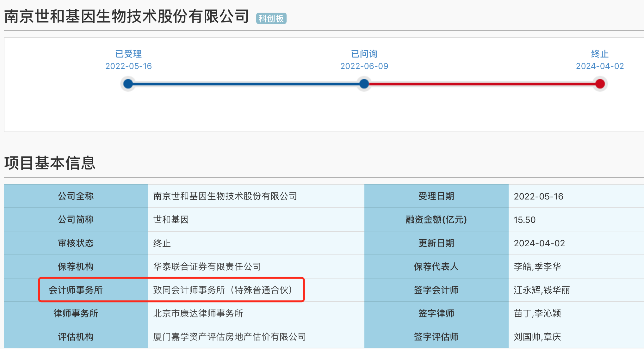The image size is (644, 349).
Task: Click the 厦门嘉学资产评估 appraiser value
Action: click(x=229, y=337)
